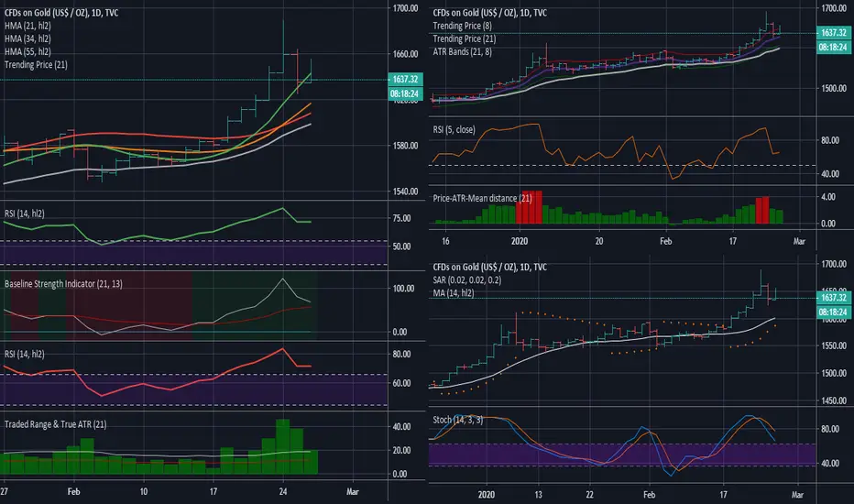Click the 2020 marker on top-right time axis

point(520,241)
